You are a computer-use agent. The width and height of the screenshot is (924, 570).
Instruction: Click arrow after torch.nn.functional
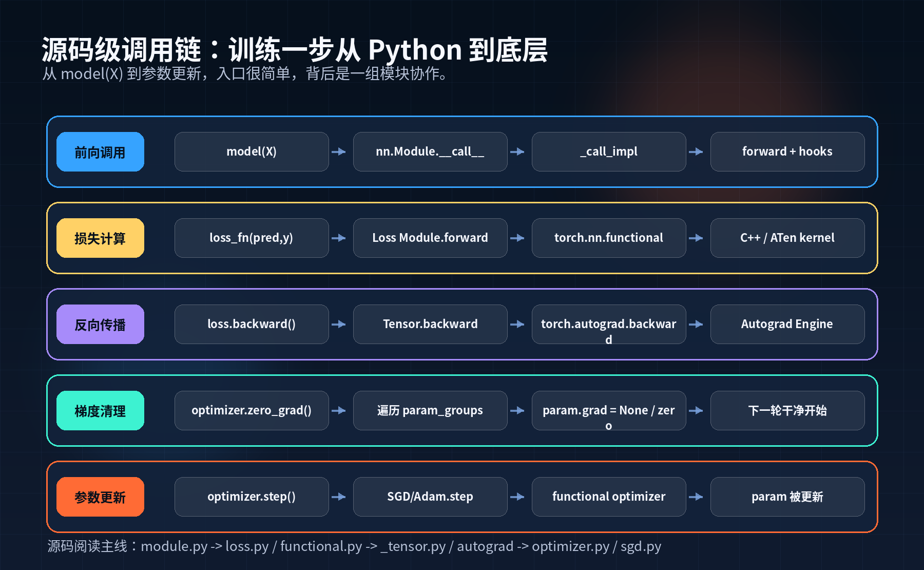[696, 238]
